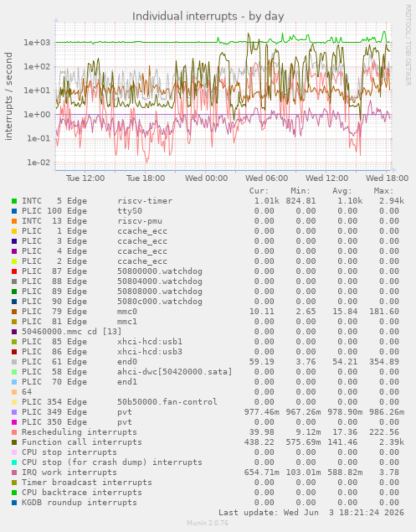This screenshot has width=416, height=532.
Task: Click riscv-timer max value '2.94k'
Action: point(392,201)
